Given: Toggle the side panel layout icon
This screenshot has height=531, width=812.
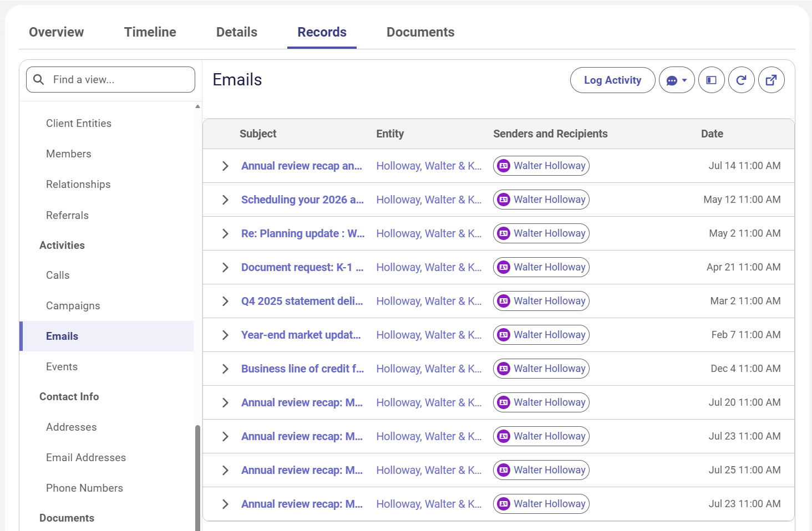Looking at the screenshot, I should [x=711, y=80].
